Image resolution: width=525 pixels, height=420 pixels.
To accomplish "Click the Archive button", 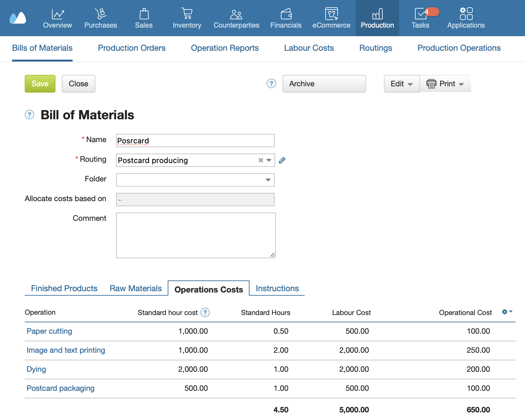I will coord(324,84).
